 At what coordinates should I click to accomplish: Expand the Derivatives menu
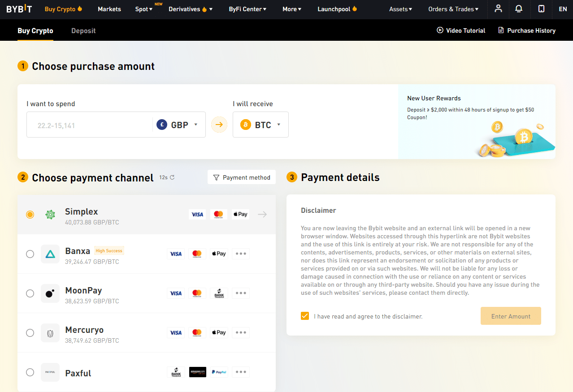[x=191, y=9]
